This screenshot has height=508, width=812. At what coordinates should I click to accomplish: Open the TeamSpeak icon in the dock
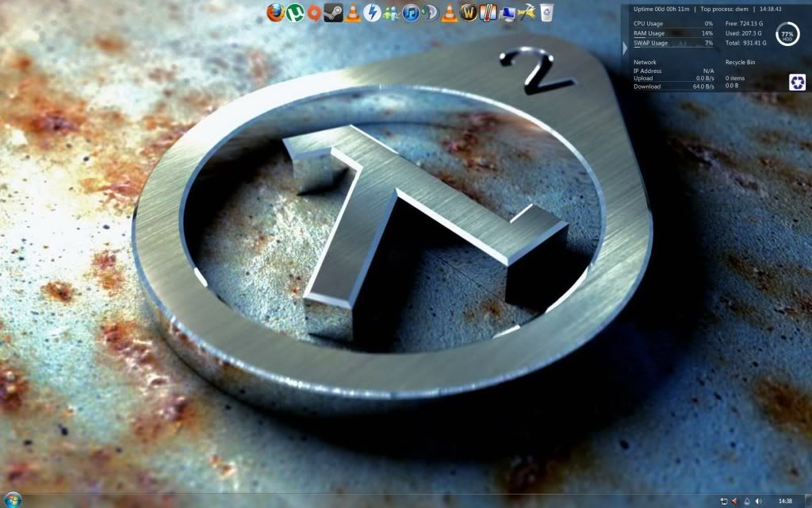430,13
